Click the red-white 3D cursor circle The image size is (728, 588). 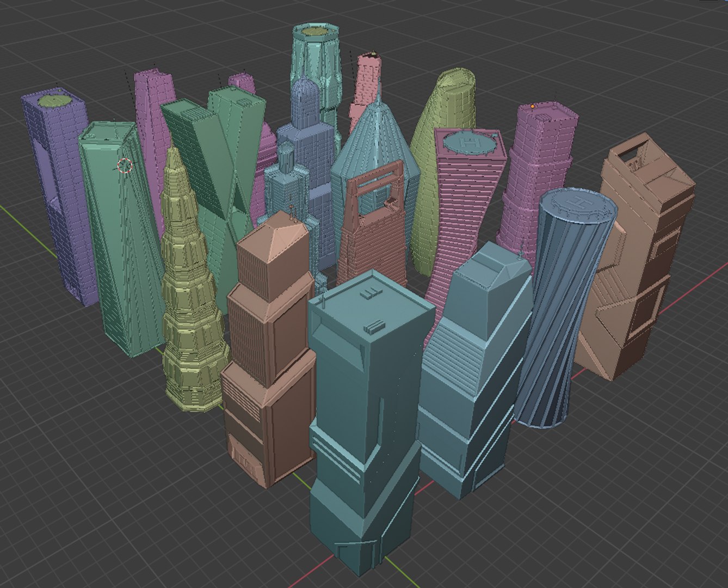click(x=125, y=166)
